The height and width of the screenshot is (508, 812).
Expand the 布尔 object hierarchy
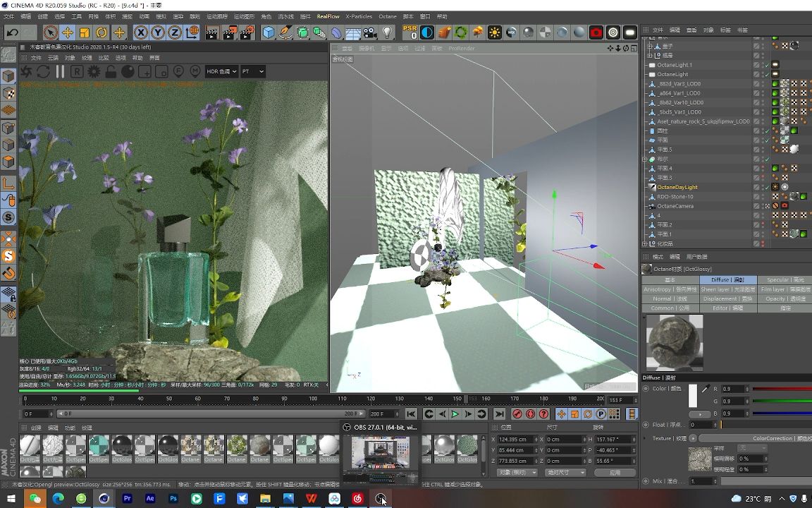[x=644, y=159]
